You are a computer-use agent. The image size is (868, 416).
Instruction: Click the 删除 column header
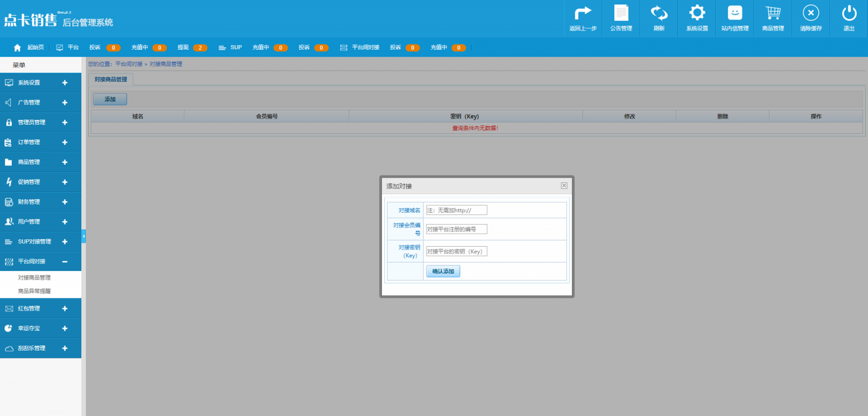click(x=723, y=116)
